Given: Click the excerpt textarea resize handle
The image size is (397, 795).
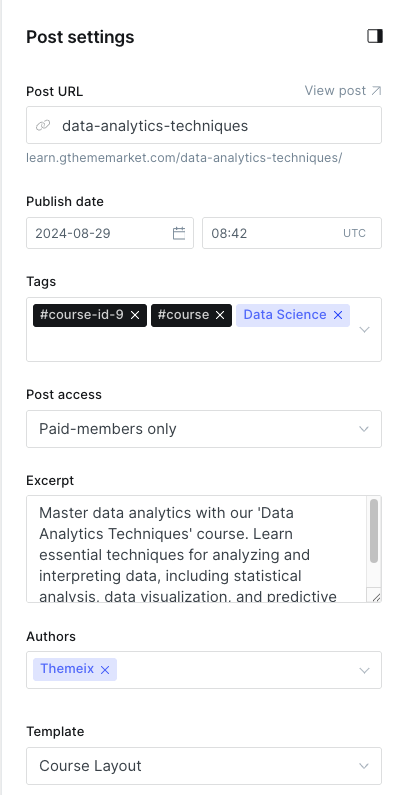Looking at the screenshot, I should [x=376, y=597].
